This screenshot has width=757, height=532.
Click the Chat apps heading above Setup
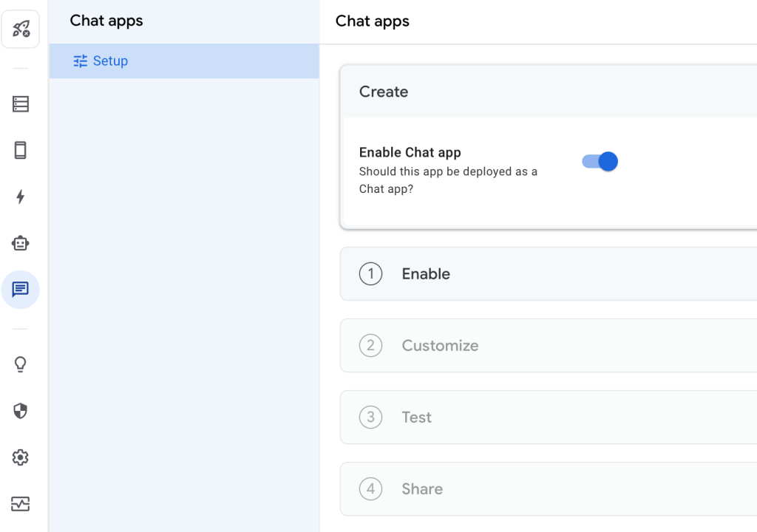(x=106, y=21)
